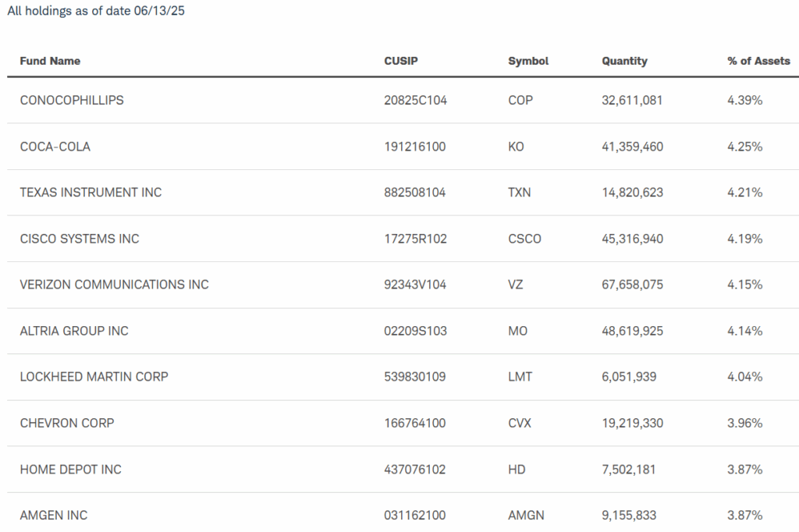This screenshot has height=532, width=799.
Task: Click CUSIP value 539830109
Action: click(x=415, y=377)
